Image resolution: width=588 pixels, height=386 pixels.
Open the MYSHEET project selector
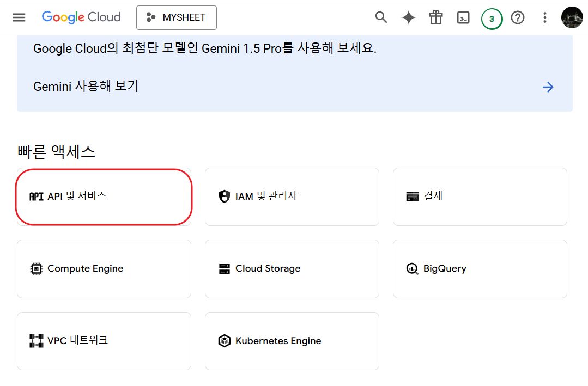[x=177, y=17]
